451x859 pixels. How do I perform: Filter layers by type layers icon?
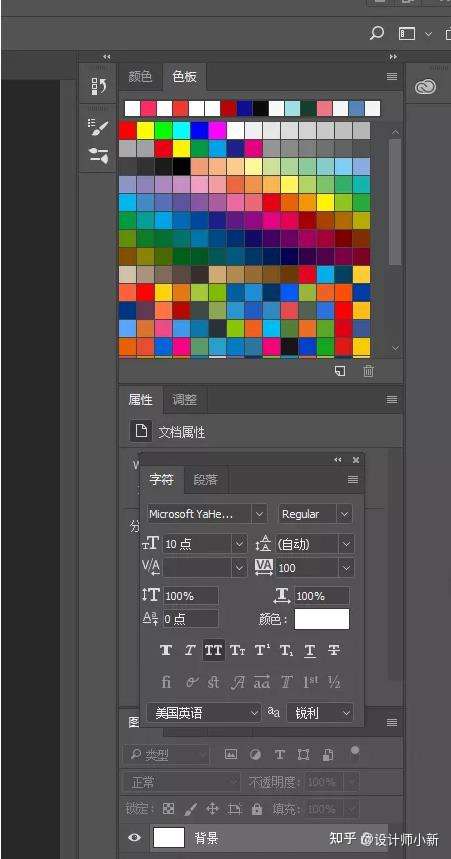pyautogui.click(x=279, y=754)
